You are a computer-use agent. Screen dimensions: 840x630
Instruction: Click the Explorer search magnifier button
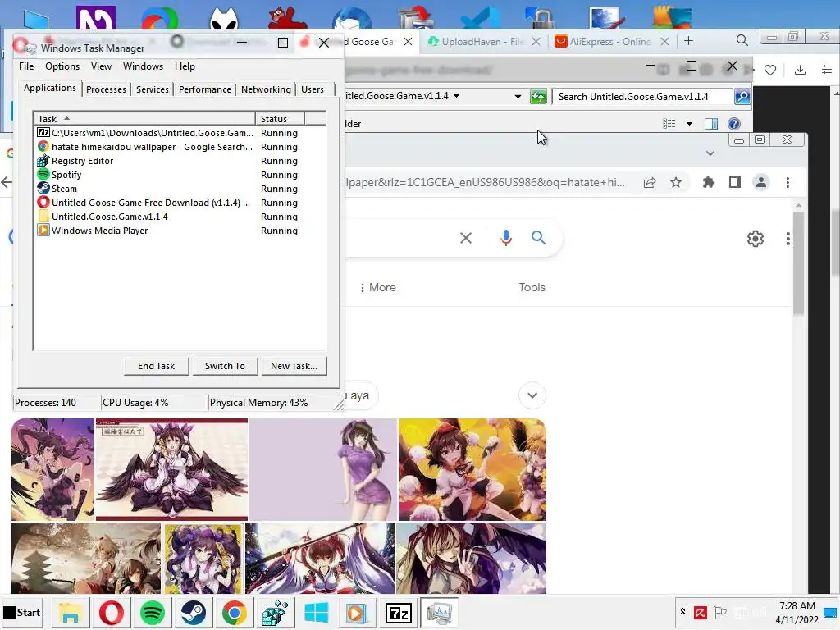coord(742,97)
